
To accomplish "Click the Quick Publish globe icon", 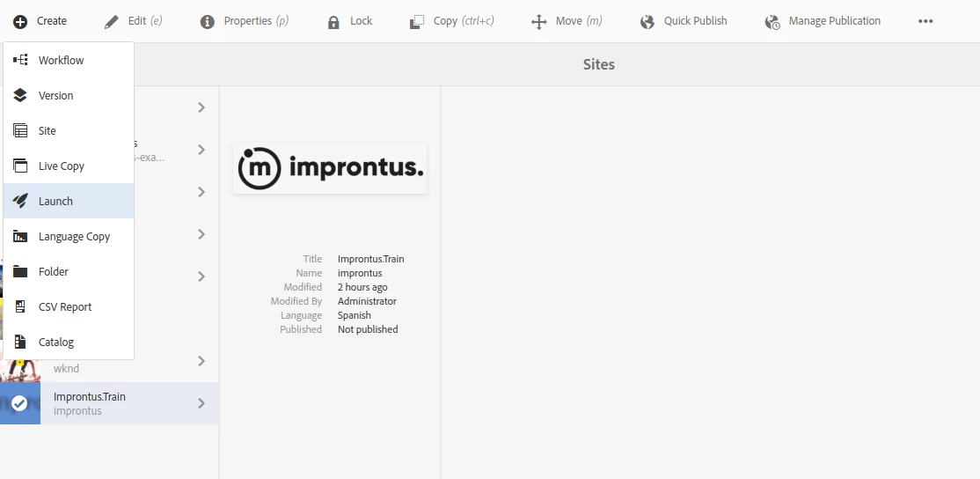I will pos(647,22).
